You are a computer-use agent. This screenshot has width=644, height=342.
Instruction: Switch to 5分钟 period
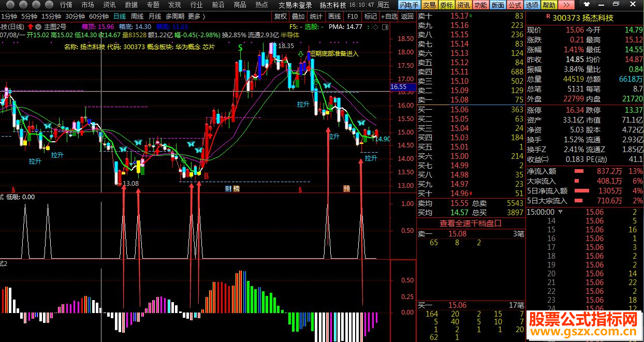tap(29, 16)
